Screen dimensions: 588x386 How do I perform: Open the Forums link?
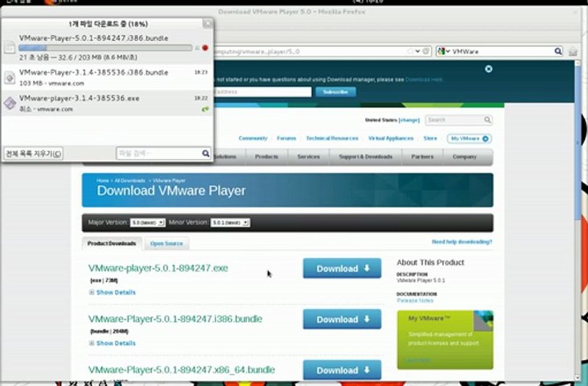[x=286, y=138]
